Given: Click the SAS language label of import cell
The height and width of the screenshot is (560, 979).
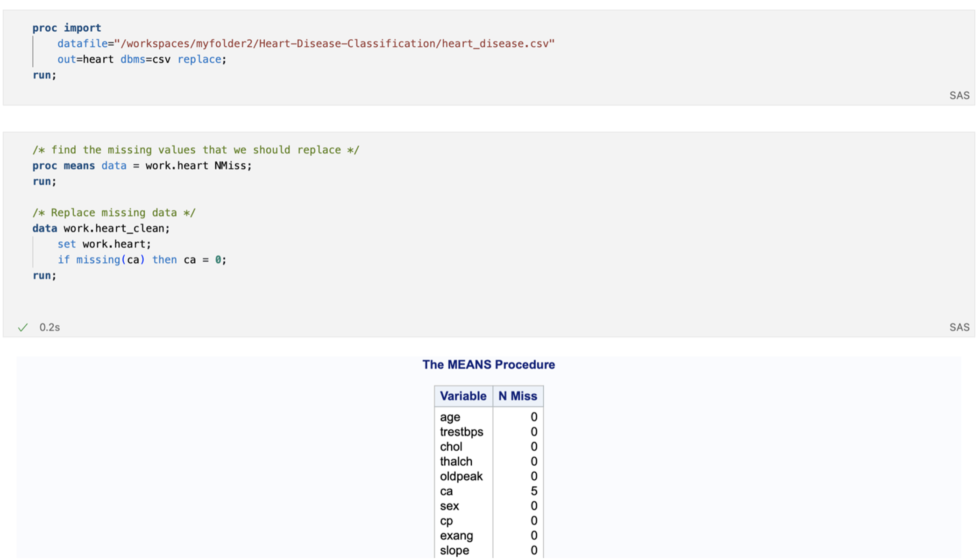Looking at the screenshot, I should (959, 96).
